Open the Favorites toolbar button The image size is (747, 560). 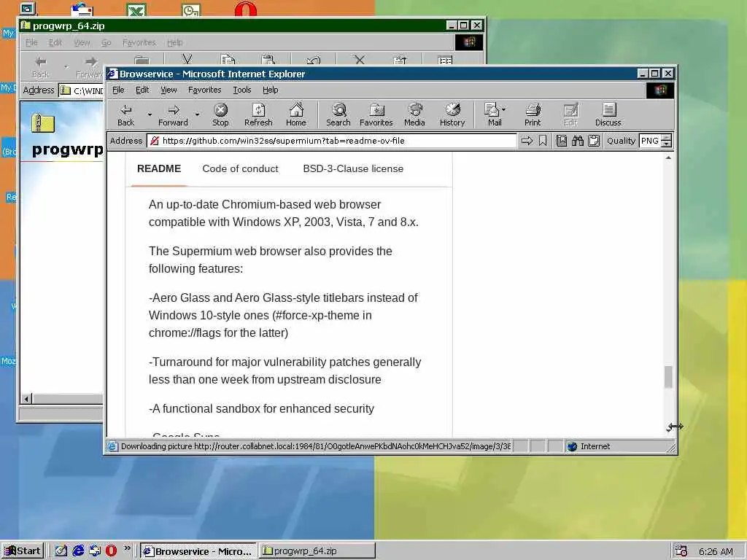click(x=376, y=114)
